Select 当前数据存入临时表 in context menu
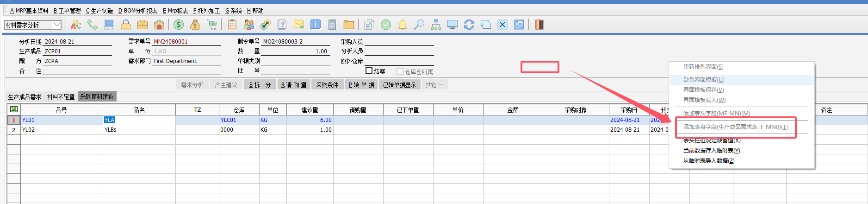868x204 pixels. pyautogui.click(x=711, y=151)
